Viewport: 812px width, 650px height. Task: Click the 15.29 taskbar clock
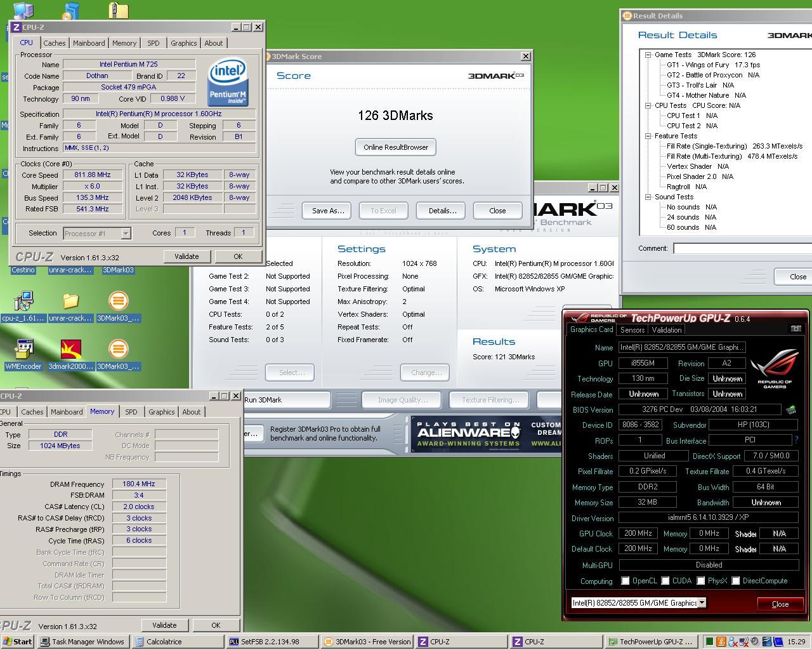(796, 642)
